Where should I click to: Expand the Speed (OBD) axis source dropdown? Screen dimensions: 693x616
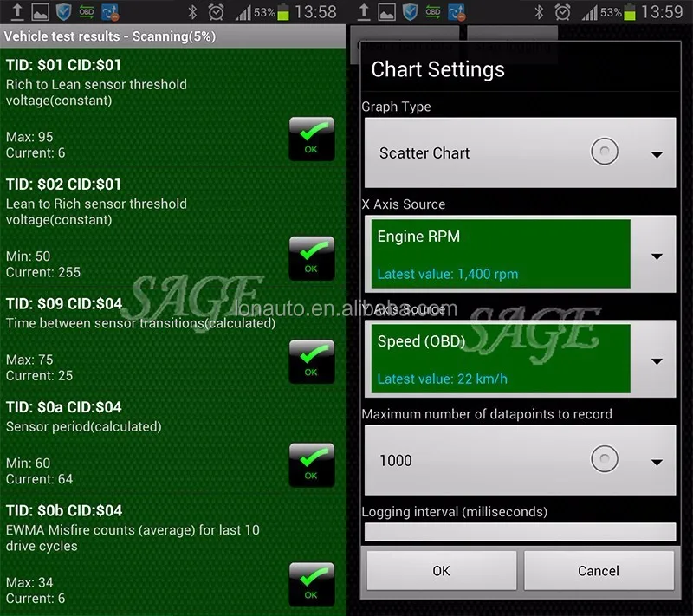click(657, 360)
